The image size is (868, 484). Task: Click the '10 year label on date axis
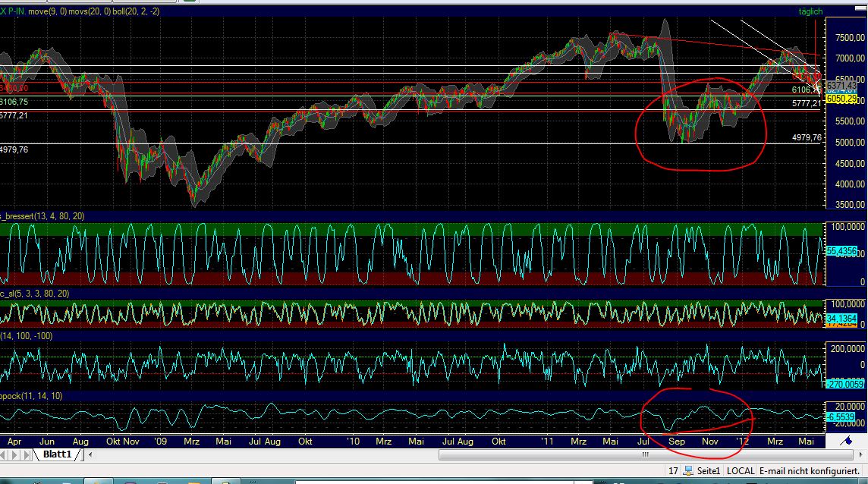[353, 442]
